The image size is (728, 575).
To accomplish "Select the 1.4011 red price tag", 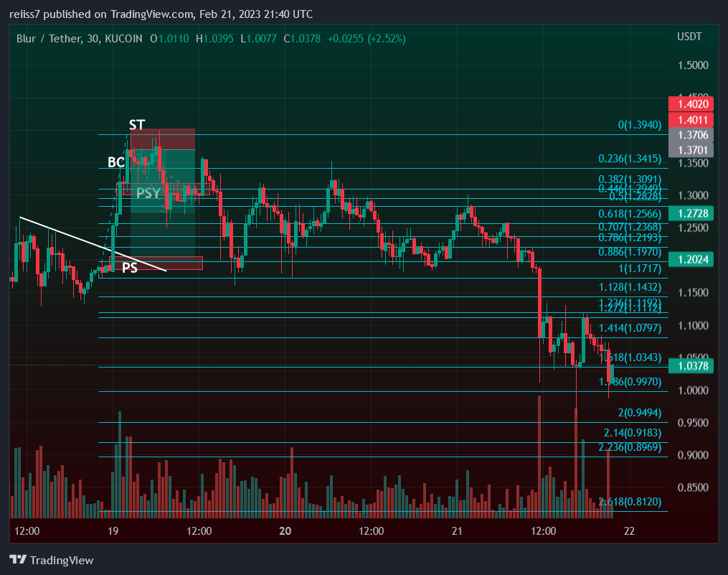I will click(x=691, y=120).
